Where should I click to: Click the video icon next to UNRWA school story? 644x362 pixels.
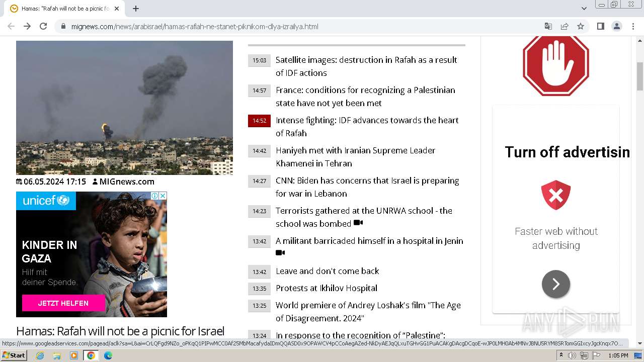point(358,223)
